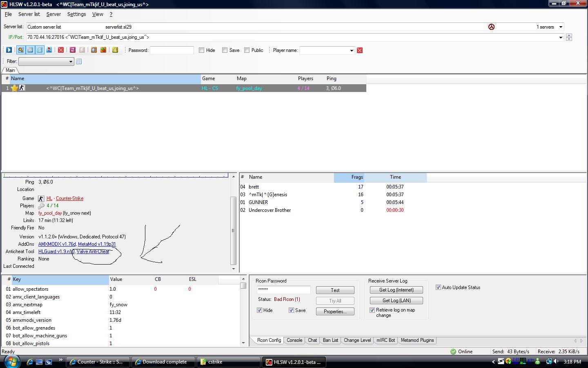Click the Counter-Strike icon in the server row
Viewport: 588px width, 368px height.
(x=22, y=88)
